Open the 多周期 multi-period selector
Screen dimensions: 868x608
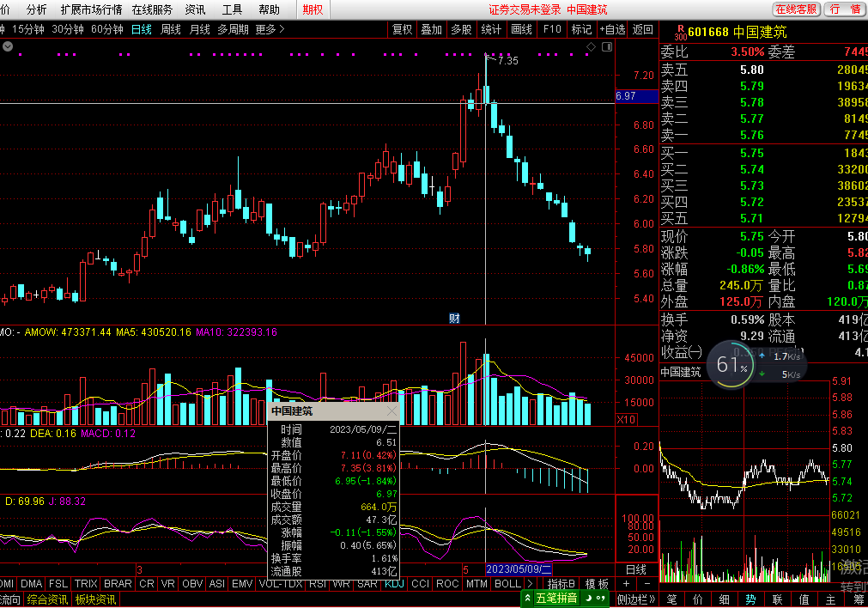click(233, 29)
